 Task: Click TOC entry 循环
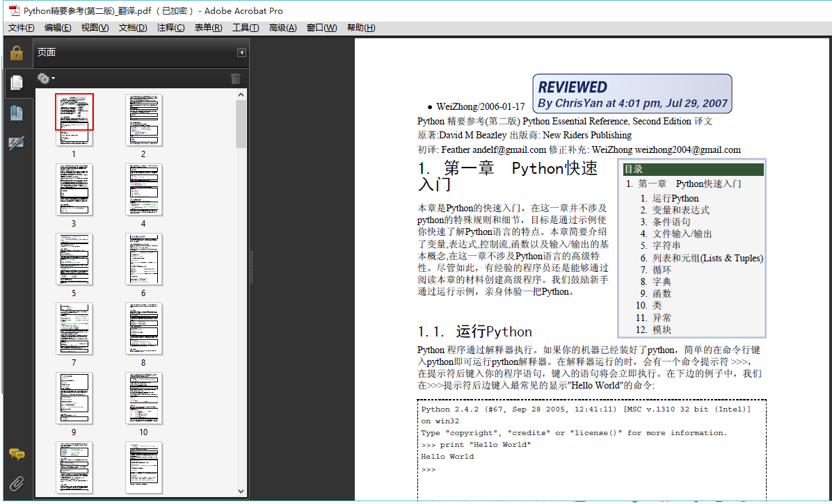coord(662,270)
